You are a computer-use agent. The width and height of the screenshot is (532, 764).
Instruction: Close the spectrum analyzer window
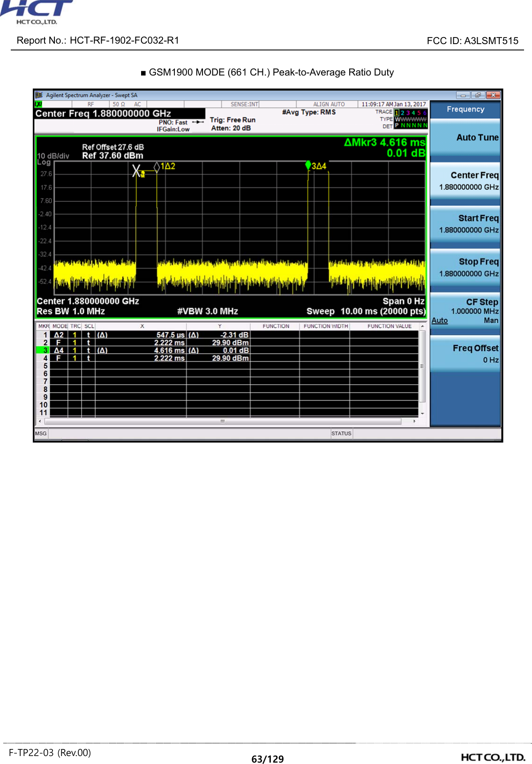493,95
